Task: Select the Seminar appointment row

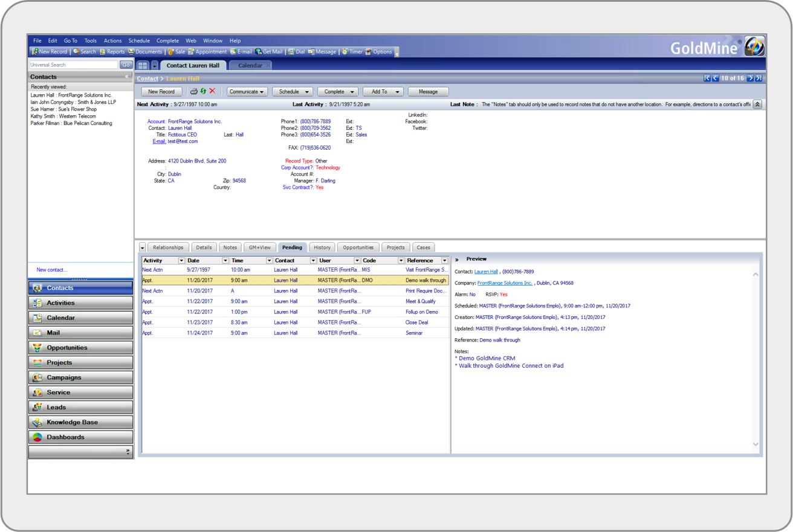Action: point(296,333)
